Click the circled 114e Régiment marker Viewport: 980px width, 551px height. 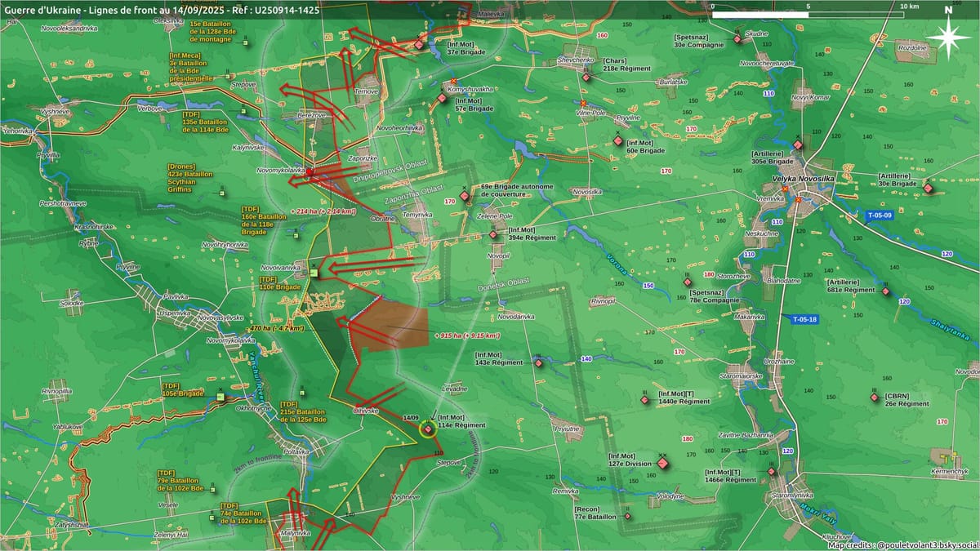pos(428,429)
